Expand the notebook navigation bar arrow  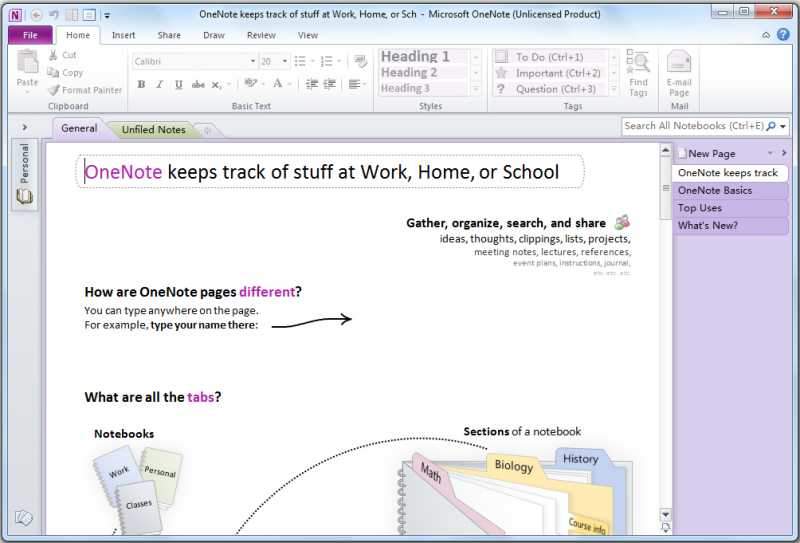coord(24,128)
